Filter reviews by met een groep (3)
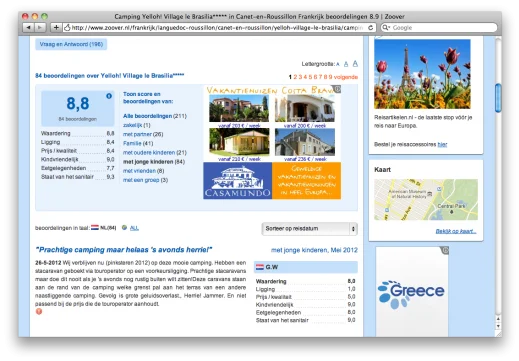Screen dimensions: 519x361 click(145, 180)
